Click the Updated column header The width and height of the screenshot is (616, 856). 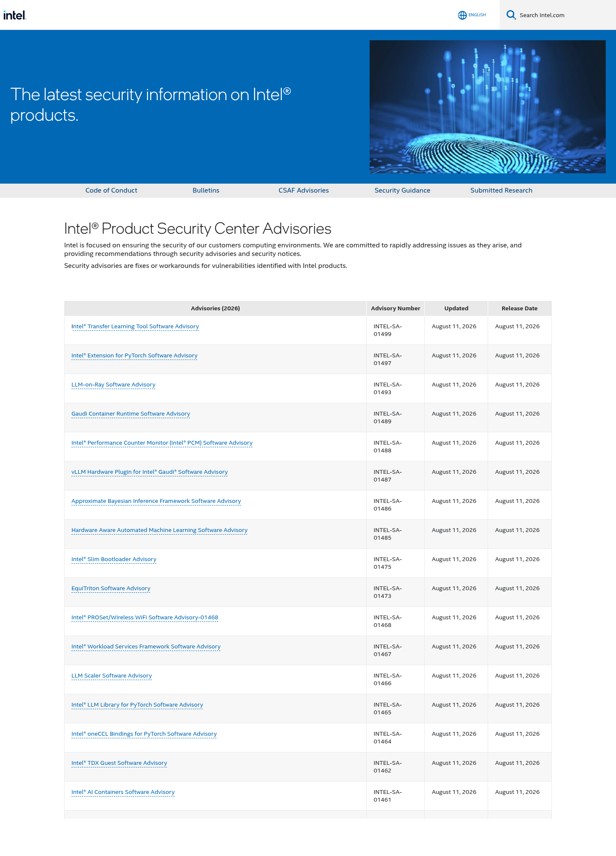456,309
